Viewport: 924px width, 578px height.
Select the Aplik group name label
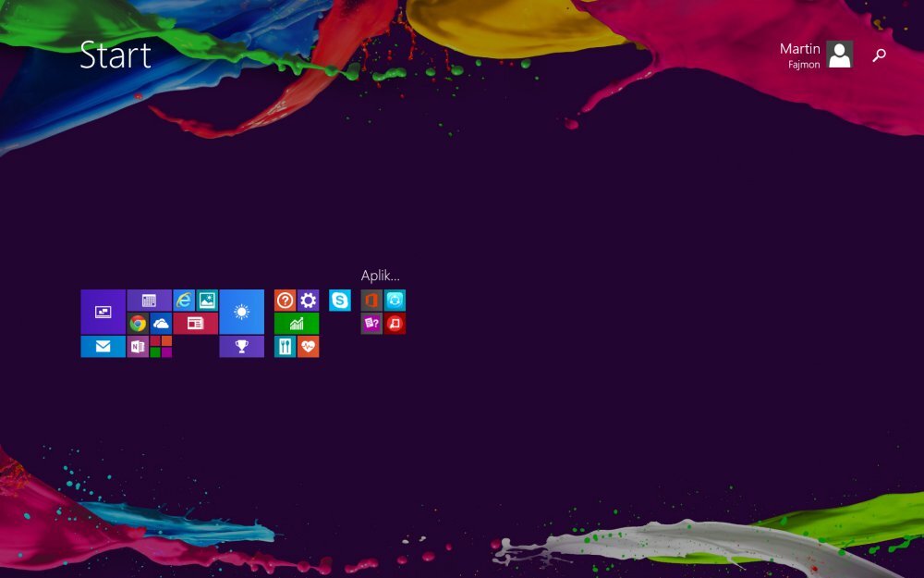pyautogui.click(x=381, y=275)
